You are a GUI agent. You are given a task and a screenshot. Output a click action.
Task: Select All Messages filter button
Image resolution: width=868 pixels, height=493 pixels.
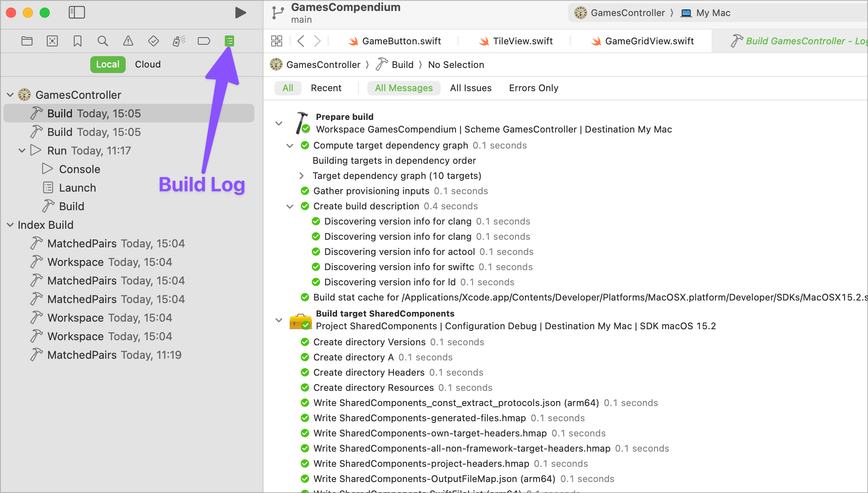(404, 88)
